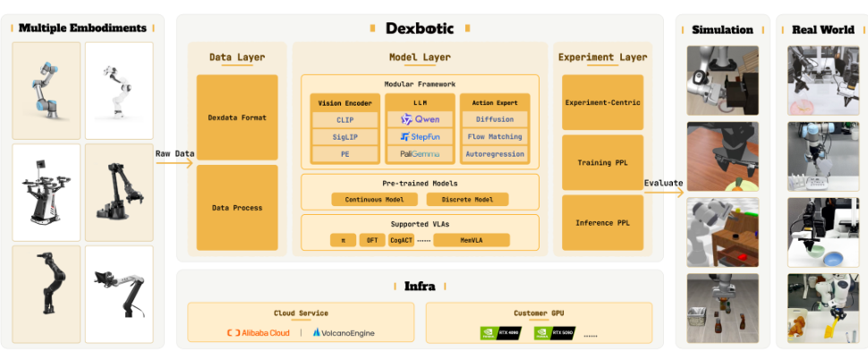Image resolution: width=868 pixels, height=352 pixels.
Task: Select the MemVLA supported VLA box
Action: coord(471,240)
